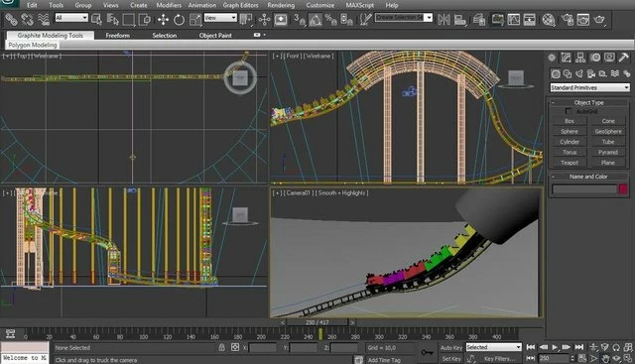Expand the Polygon Modeling panel

[x=33, y=45]
